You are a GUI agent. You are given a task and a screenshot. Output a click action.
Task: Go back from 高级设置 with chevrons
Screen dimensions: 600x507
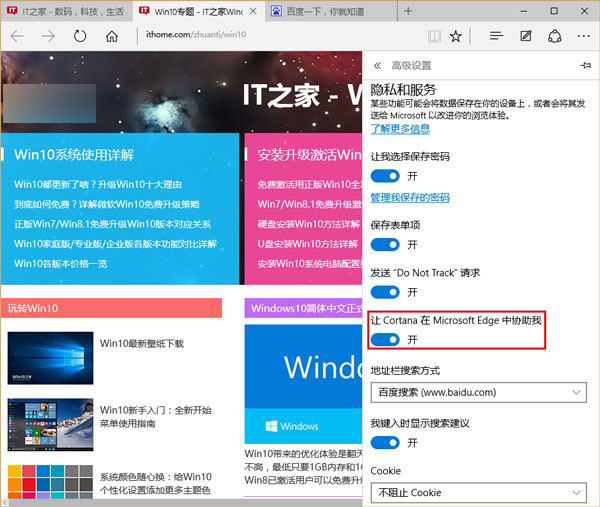click(377, 65)
